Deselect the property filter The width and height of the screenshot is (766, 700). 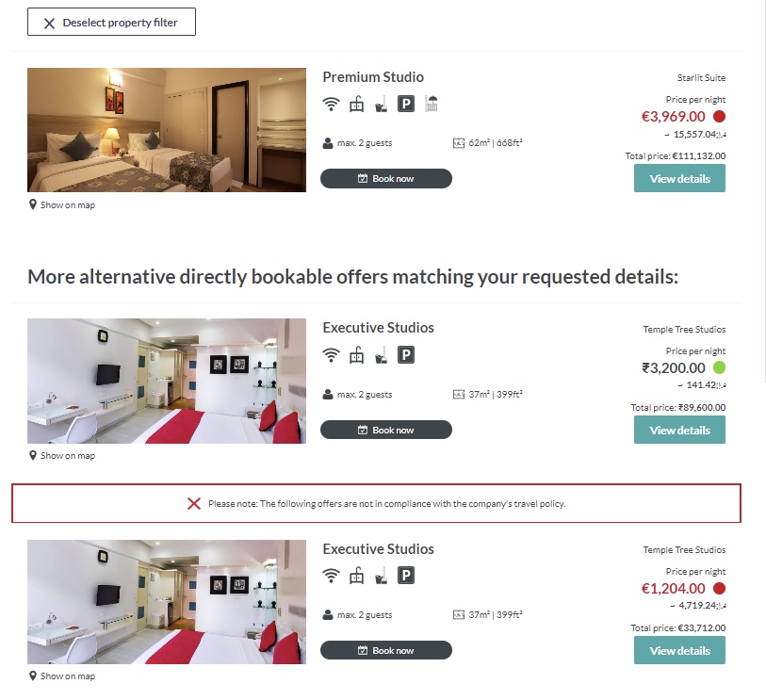pos(111,22)
